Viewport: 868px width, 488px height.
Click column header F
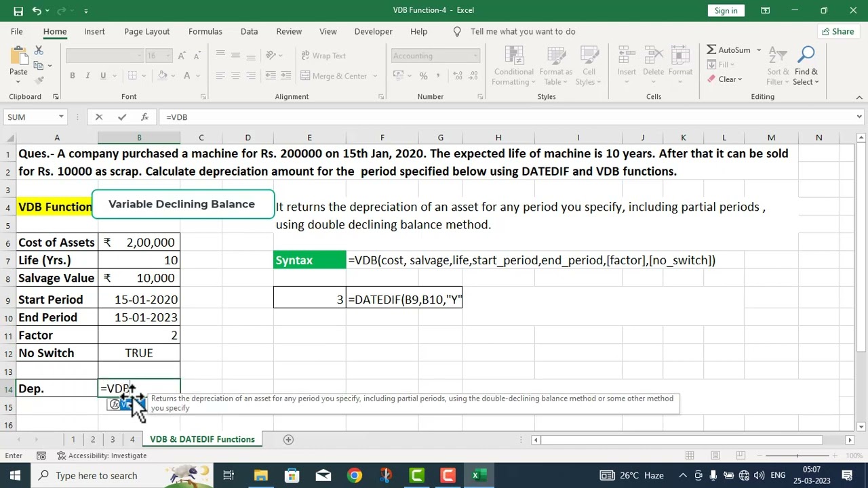382,138
